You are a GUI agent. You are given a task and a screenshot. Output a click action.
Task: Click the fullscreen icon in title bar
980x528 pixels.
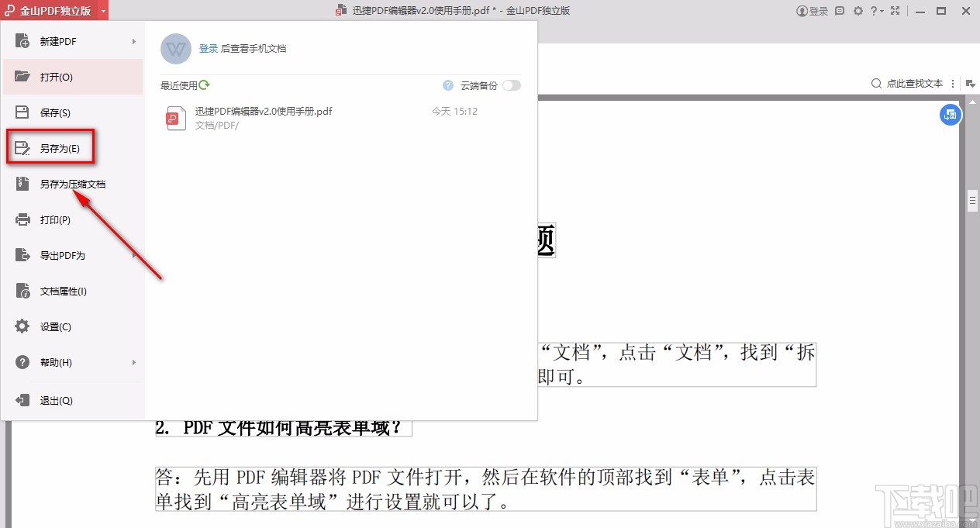[x=895, y=11]
